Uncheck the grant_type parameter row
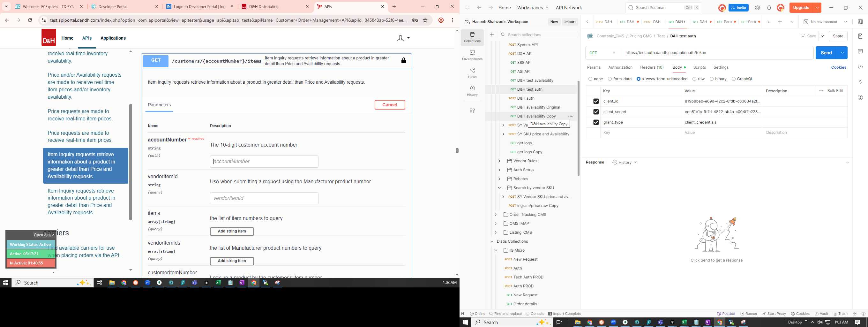868x327 pixels. click(596, 122)
